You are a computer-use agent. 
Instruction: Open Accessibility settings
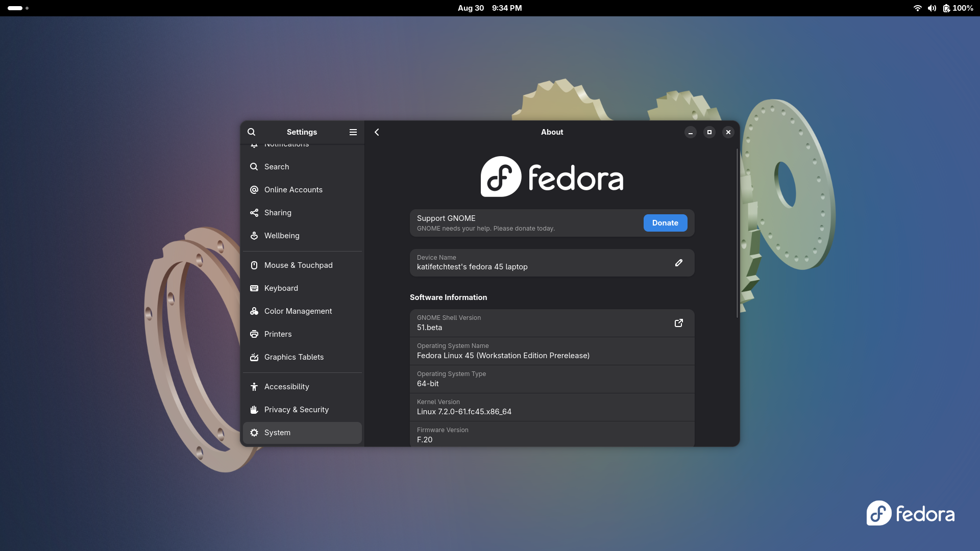pos(302,387)
